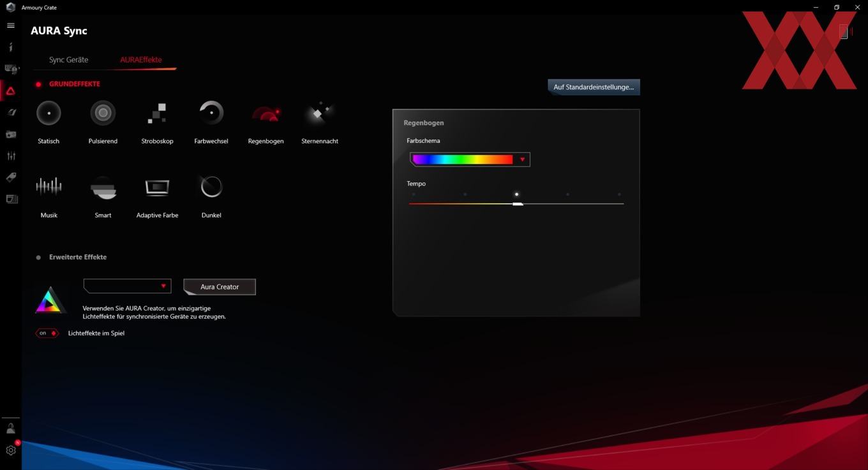Open the Game Library controller sidebar icon
Viewport: 868px width, 470px height.
point(11,135)
